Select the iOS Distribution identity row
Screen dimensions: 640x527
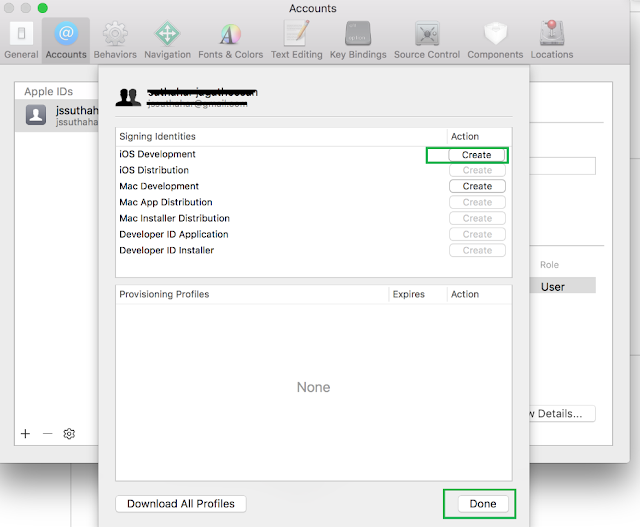click(x=313, y=170)
